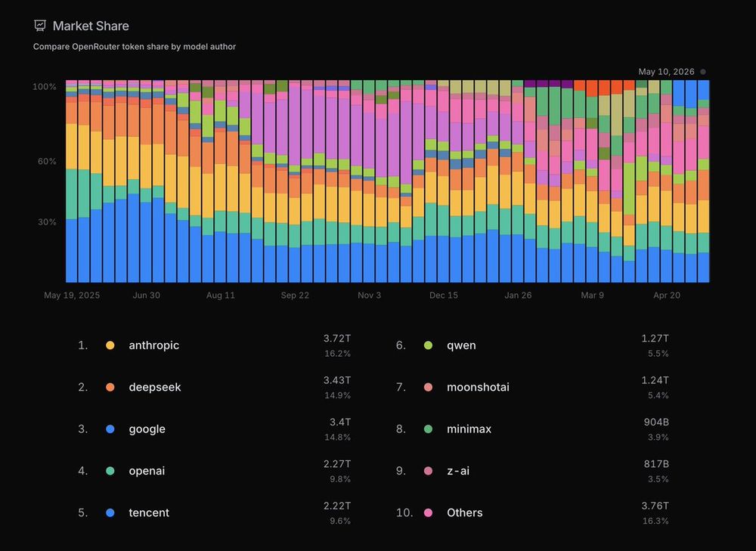Open the anthropic author entry
The width and height of the screenshot is (756, 551).
tap(153, 345)
